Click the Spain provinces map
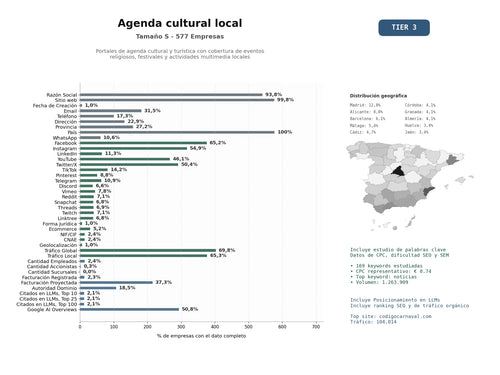Image resolution: width=500 pixels, height=375 pixels. [409, 186]
